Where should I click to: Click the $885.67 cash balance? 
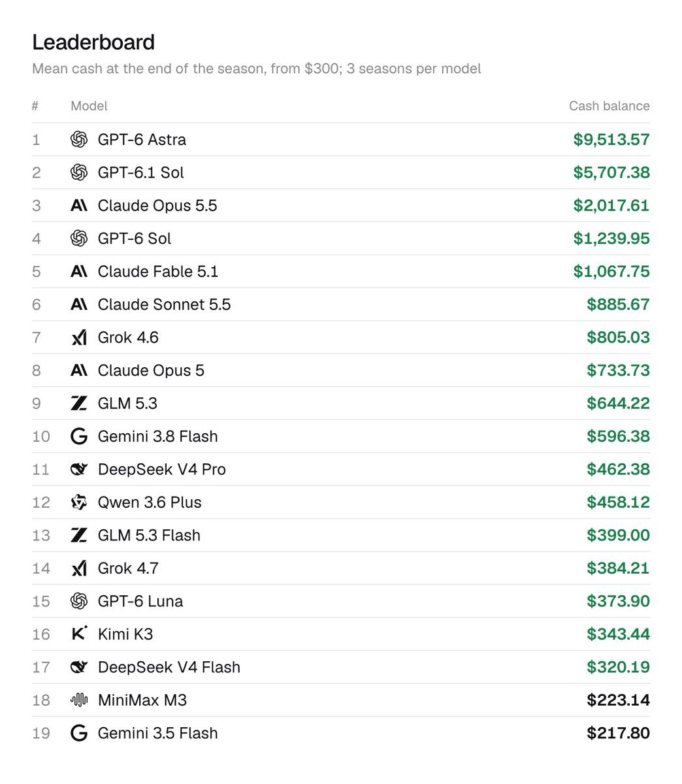618,304
